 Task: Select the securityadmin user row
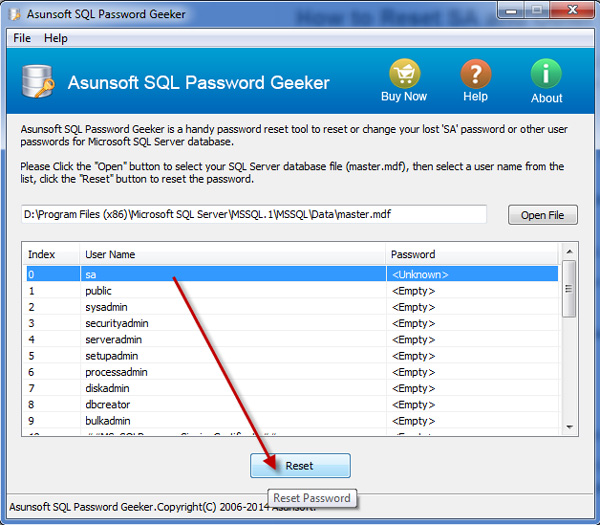[292, 323]
